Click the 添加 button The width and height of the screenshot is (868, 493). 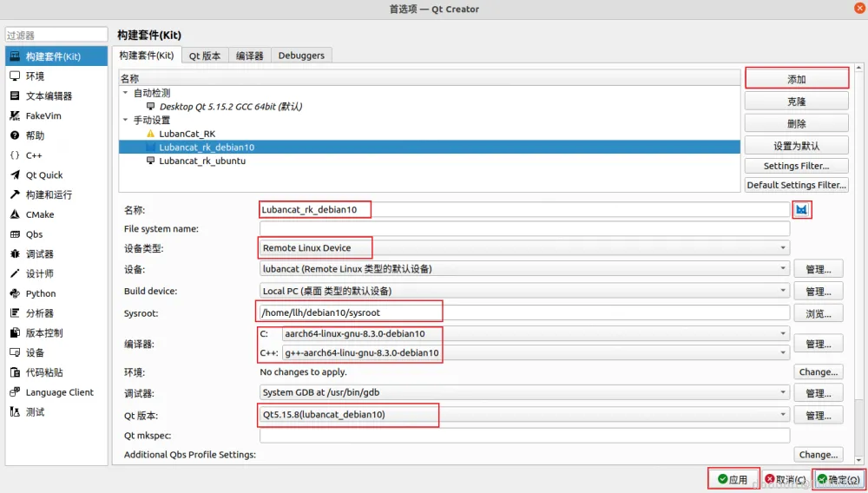(797, 79)
